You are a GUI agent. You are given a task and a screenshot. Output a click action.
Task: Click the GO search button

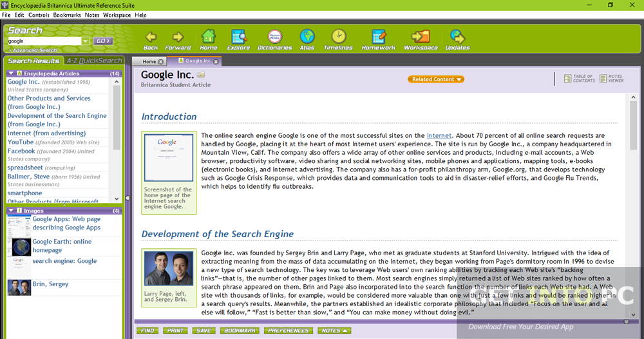(102, 41)
